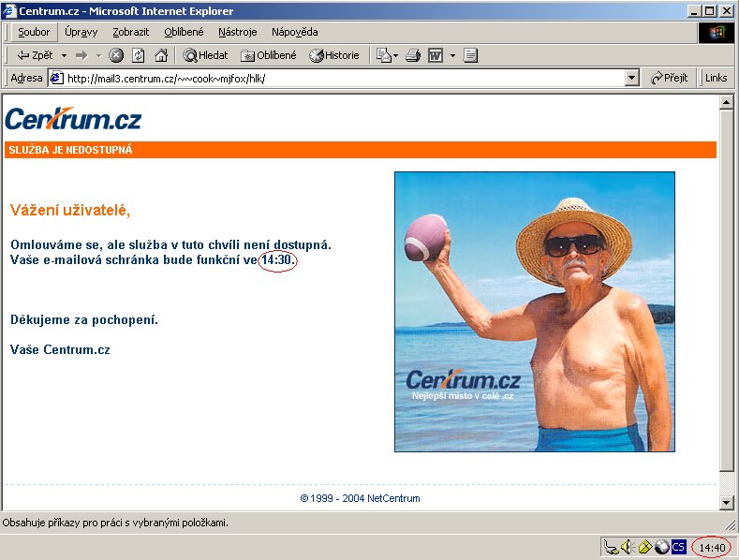This screenshot has width=739, height=560.
Task: Open the Hledat search panel
Action: [x=205, y=55]
